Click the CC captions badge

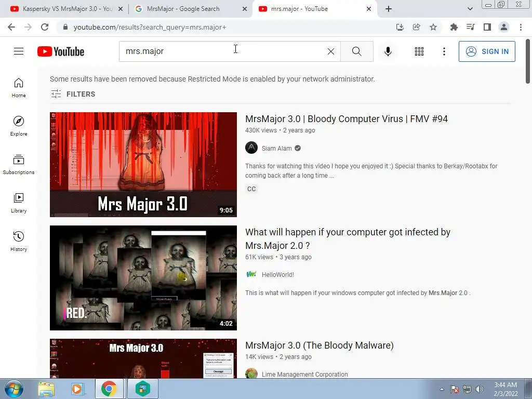coord(251,189)
